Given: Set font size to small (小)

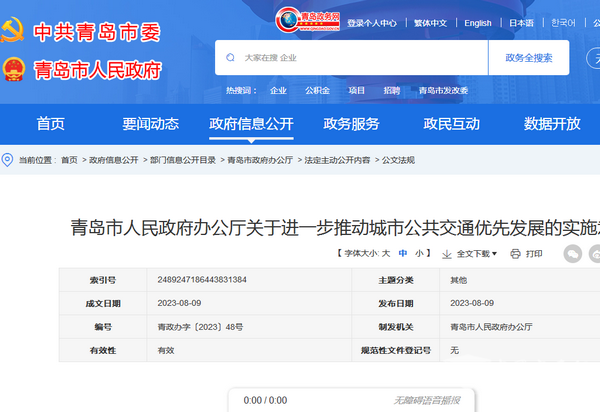Looking at the screenshot, I should (x=420, y=254).
